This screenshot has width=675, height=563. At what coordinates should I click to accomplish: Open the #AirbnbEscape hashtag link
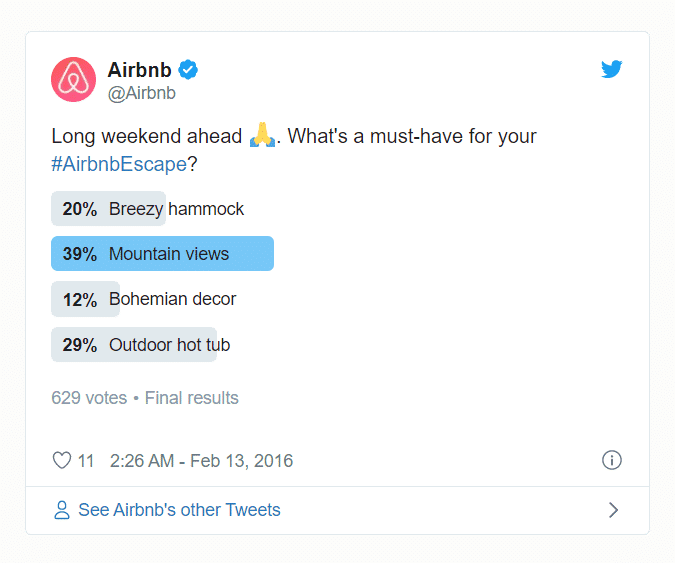click(x=119, y=164)
